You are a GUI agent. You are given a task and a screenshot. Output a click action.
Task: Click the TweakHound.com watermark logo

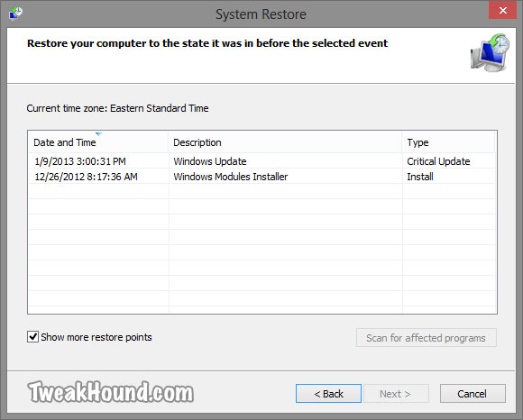tap(111, 392)
